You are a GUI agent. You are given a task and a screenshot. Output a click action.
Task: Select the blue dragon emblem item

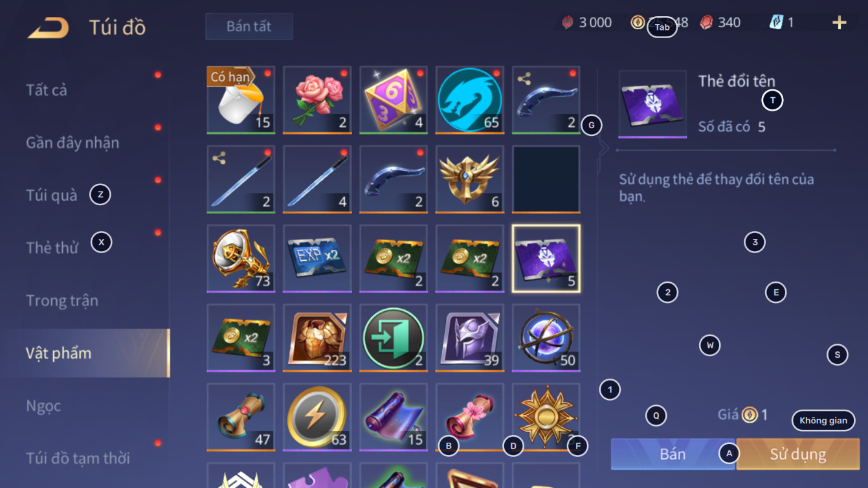[x=470, y=100]
